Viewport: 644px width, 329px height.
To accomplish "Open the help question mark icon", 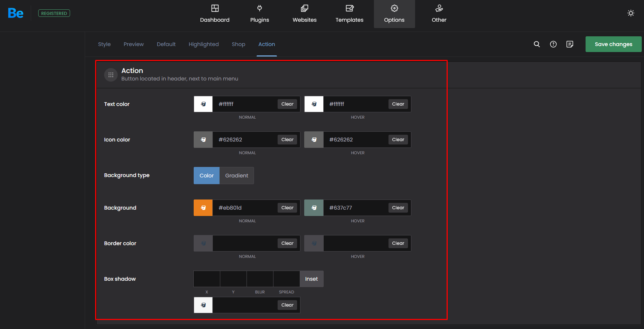I will click(x=553, y=44).
